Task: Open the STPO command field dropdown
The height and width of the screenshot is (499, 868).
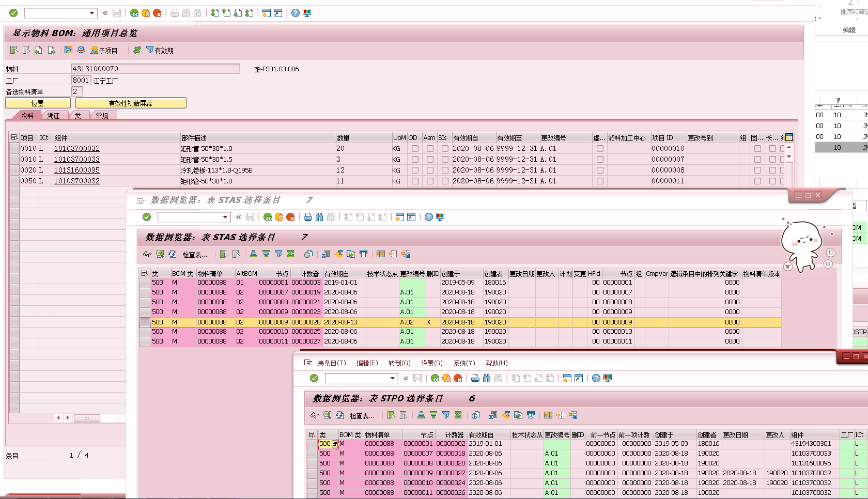Action: click(x=393, y=379)
